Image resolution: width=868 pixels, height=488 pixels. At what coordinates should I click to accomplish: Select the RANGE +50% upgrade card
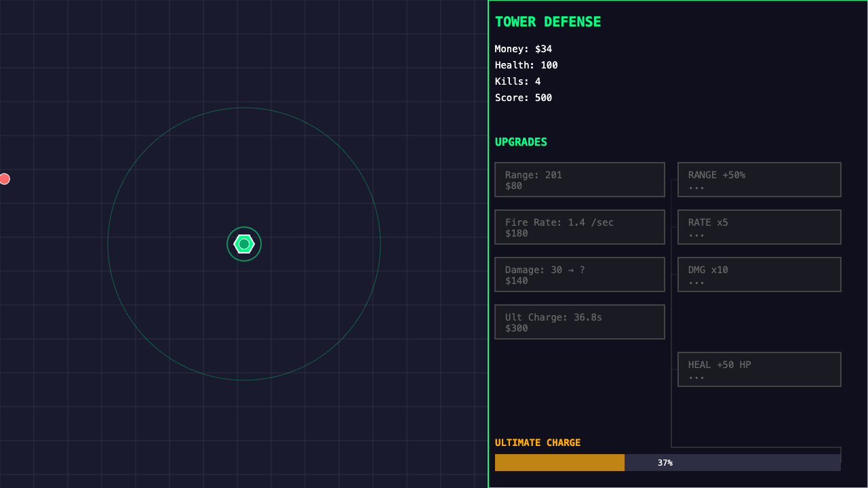point(759,180)
